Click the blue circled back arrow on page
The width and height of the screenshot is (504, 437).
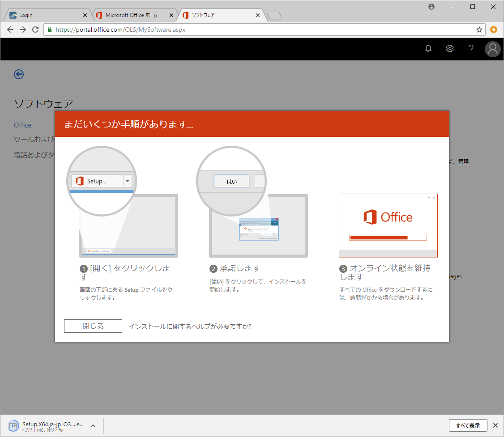pos(19,74)
